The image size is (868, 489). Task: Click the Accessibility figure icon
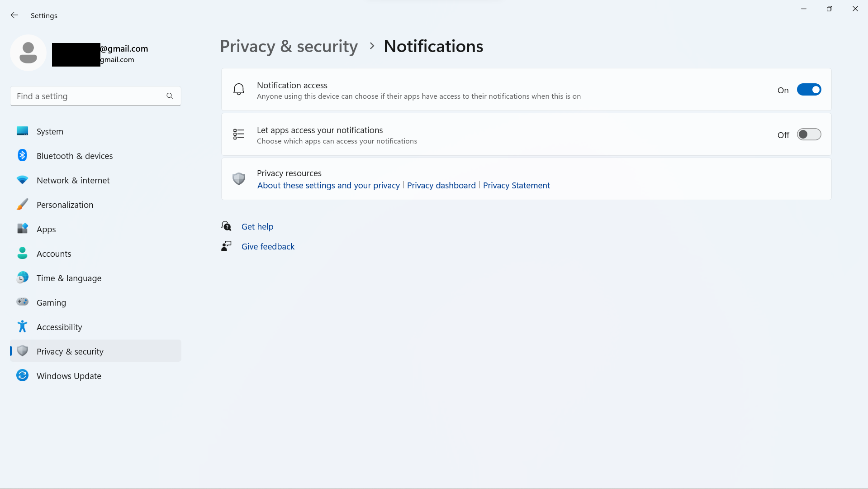point(22,326)
